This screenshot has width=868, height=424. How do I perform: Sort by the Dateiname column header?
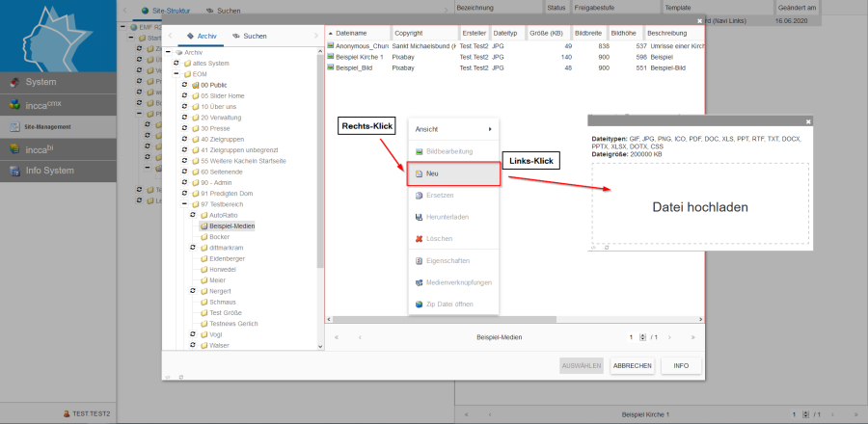[x=357, y=33]
